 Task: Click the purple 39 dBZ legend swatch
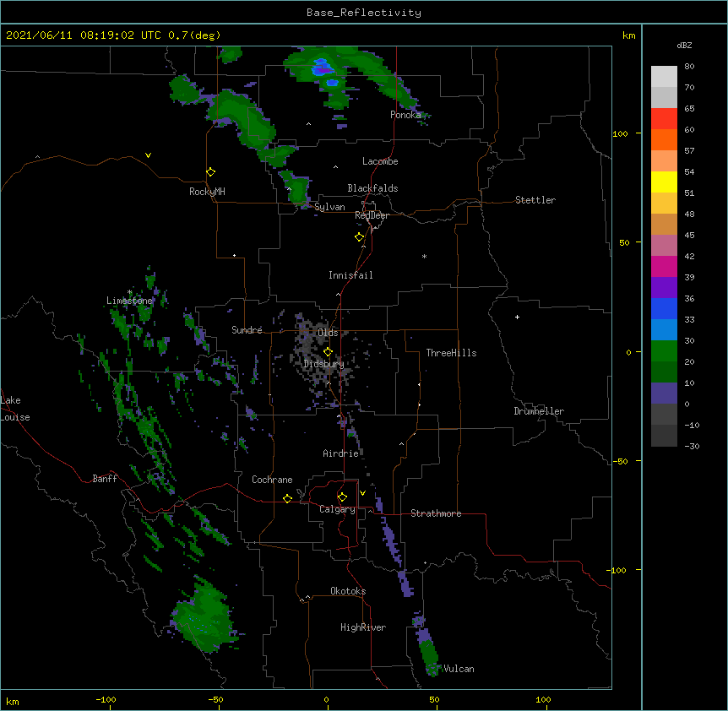[x=664, y=288]
